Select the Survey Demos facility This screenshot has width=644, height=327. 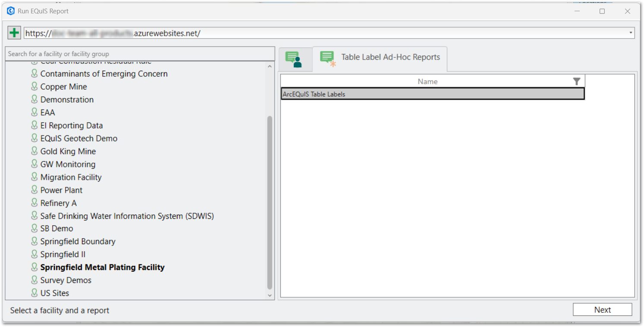pos(66,280)
